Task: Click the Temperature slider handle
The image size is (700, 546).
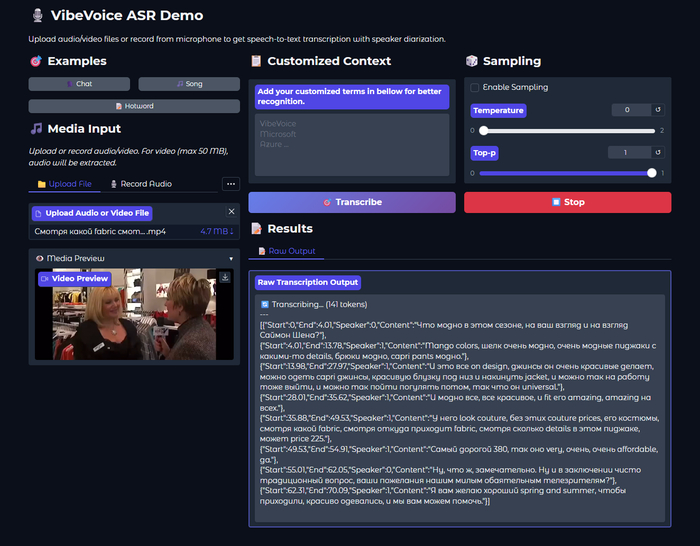Action: pos(483,130)
